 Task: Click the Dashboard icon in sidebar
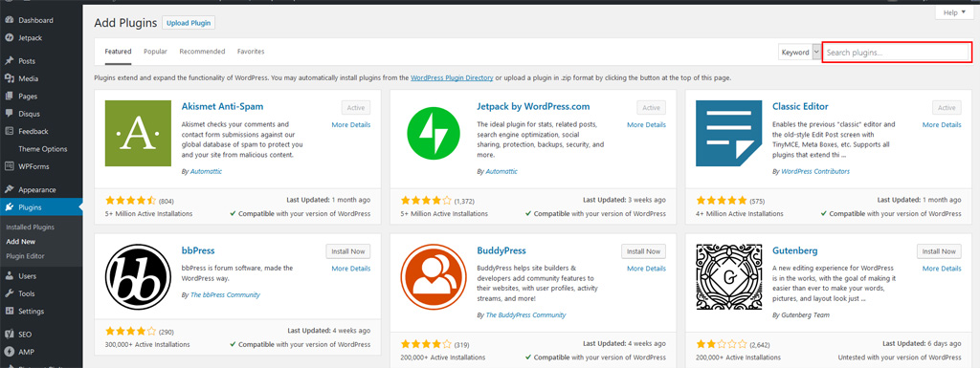10,20
